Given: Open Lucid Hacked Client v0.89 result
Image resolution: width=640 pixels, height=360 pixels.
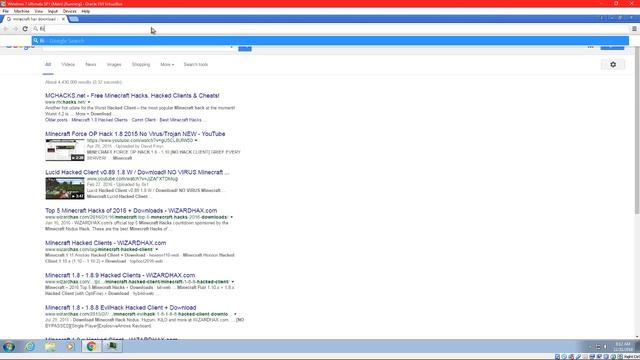Looking at the screenshot, I should point(137,172).
